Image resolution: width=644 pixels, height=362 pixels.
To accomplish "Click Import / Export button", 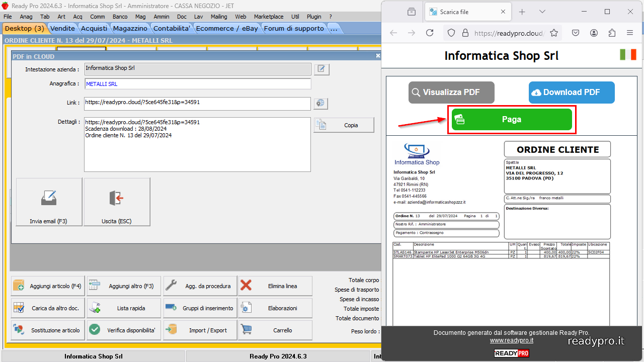I will (x=200, y=330).
